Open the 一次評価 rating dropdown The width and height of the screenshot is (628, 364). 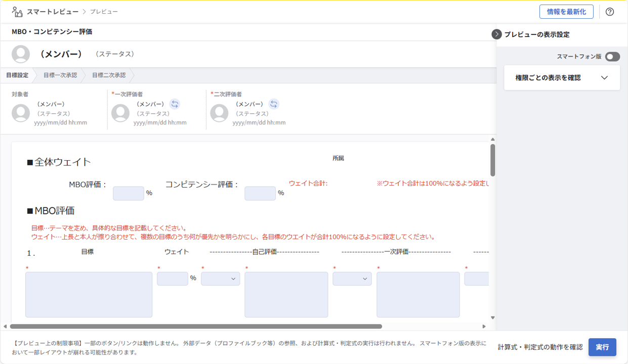coord(352,279)
